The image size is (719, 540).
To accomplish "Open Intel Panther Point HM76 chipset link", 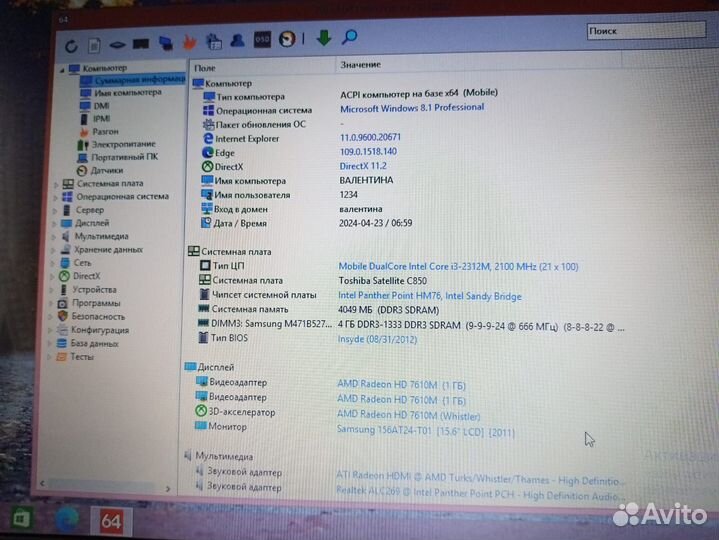I will pos(430,296).
